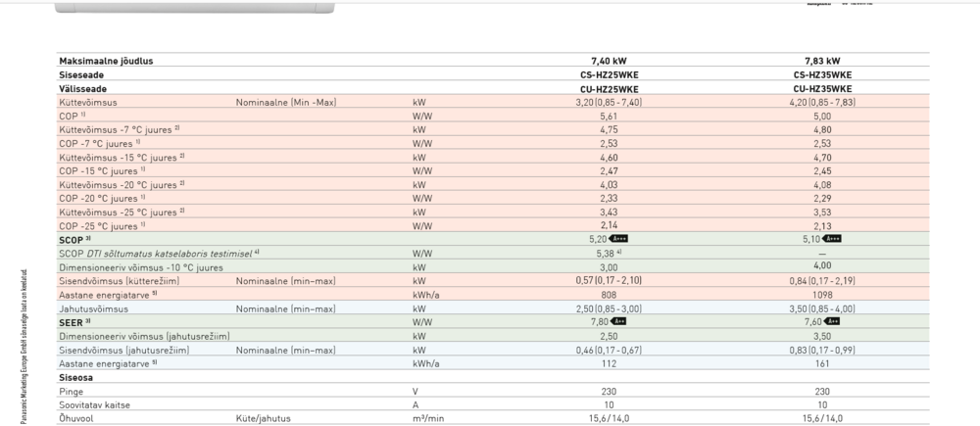This screenshot has width=980, height=426.
Task: Click the COP -15 °C value "2,45"
Action: coord(822,171)
